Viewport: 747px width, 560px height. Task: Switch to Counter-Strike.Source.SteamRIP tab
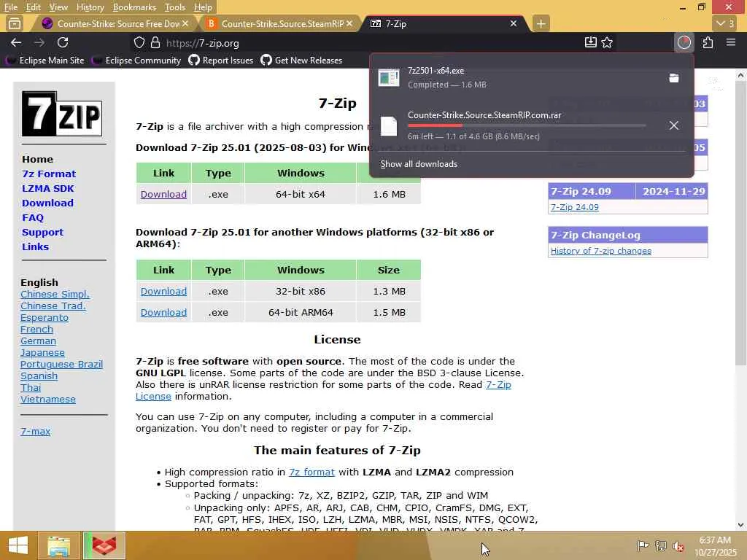click(x=279, y=23)
